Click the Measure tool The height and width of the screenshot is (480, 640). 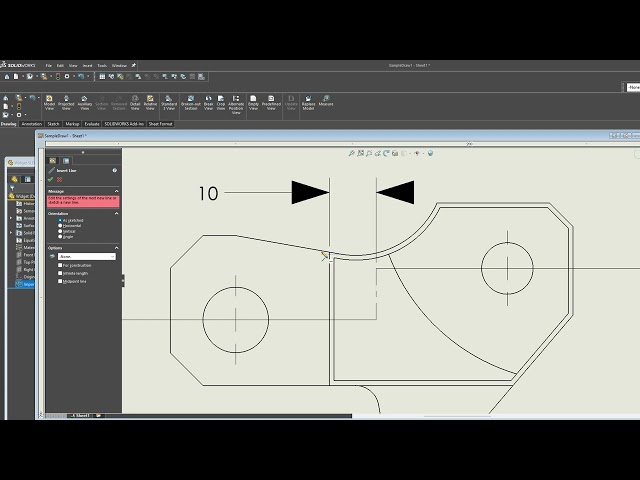click(326, 101)
